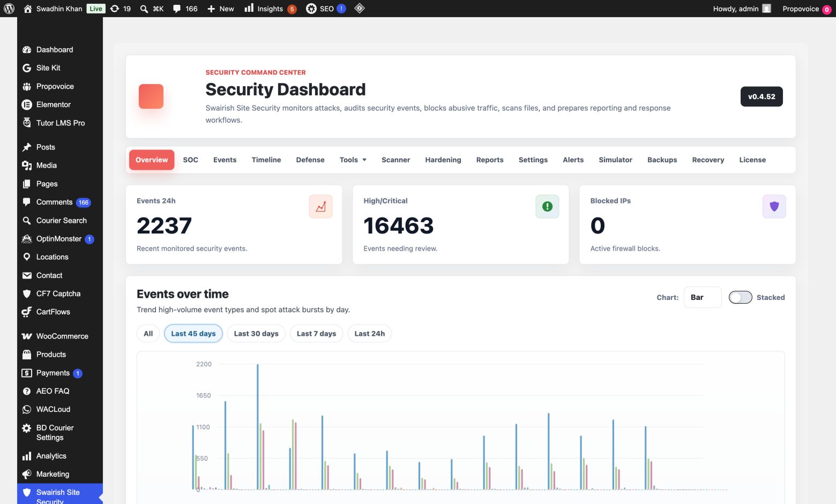This screenshot has height=504, width=836.
Task: Click the CF7 Captcha shield icon
Action: (27, 294)
